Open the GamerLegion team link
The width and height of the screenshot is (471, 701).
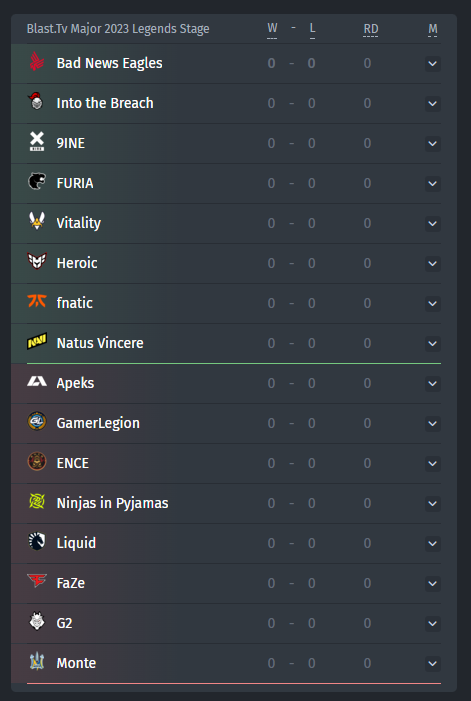tap(98, 423)
